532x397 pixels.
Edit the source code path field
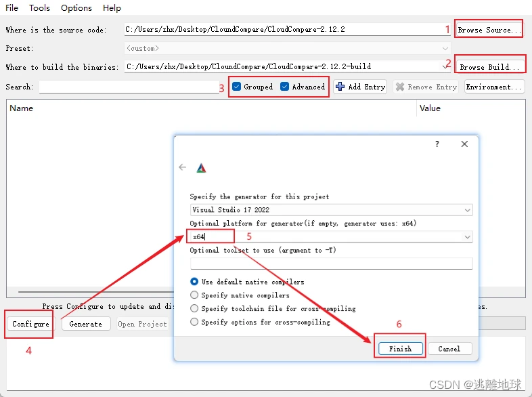pos(287,29)
